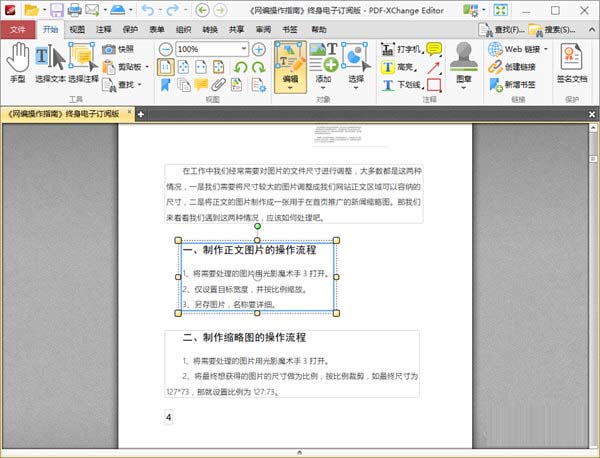Open the File (文件) menu

[17, 30]
